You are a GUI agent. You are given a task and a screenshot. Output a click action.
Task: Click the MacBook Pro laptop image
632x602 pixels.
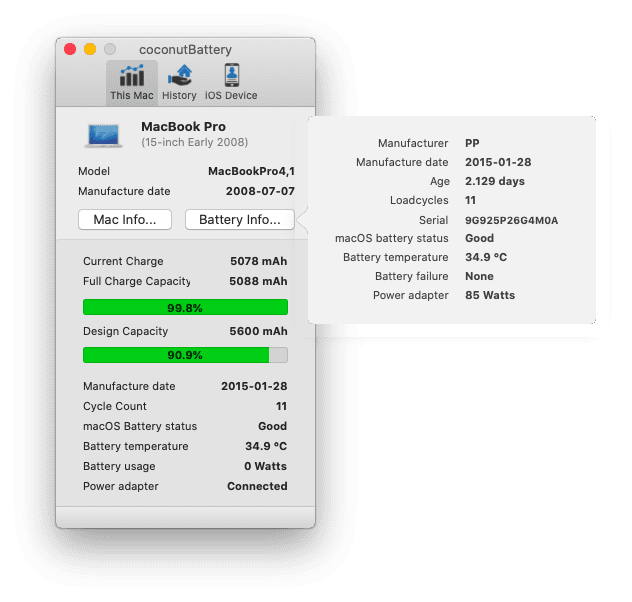(104, 135)
